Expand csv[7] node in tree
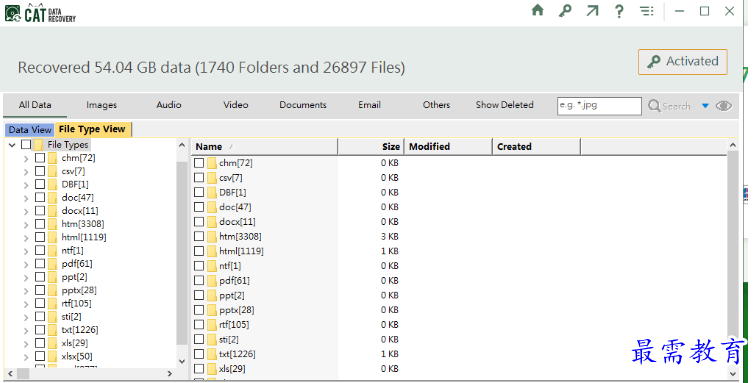 26,171
